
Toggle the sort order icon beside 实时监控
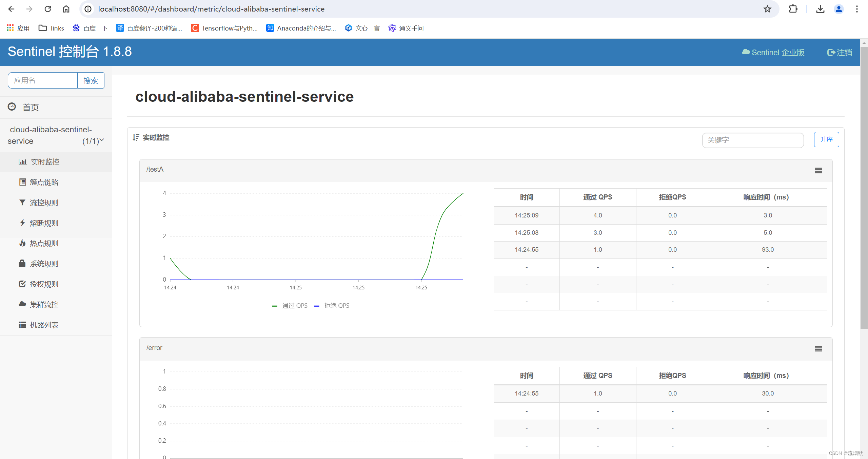click(x=136, y=137)
